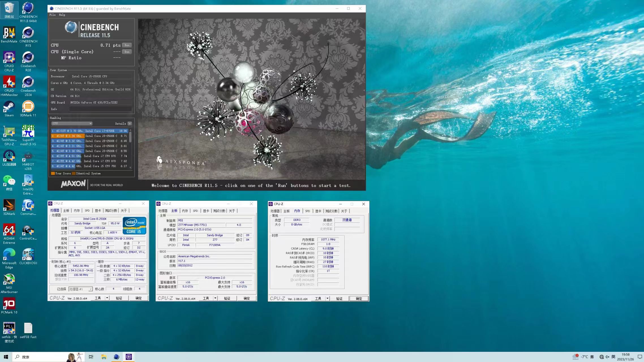Expand 工具 dropdown arrow in left CPU-Z
Screen dimensions: 644x362
[x=107, y=298]
